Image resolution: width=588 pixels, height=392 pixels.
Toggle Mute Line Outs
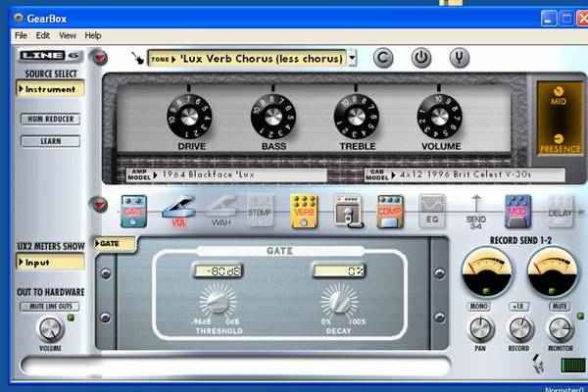point(50,306)
